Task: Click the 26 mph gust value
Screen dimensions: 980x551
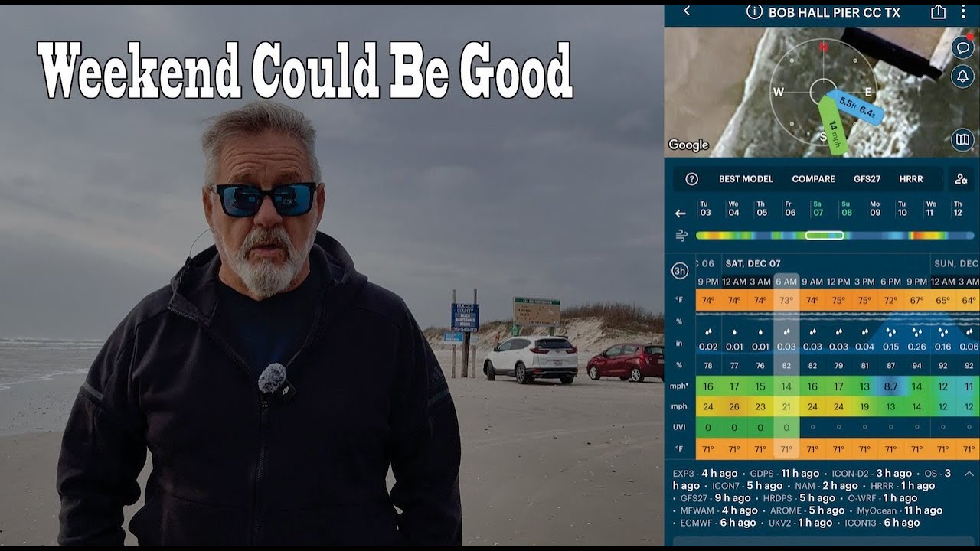Action: 734,407
